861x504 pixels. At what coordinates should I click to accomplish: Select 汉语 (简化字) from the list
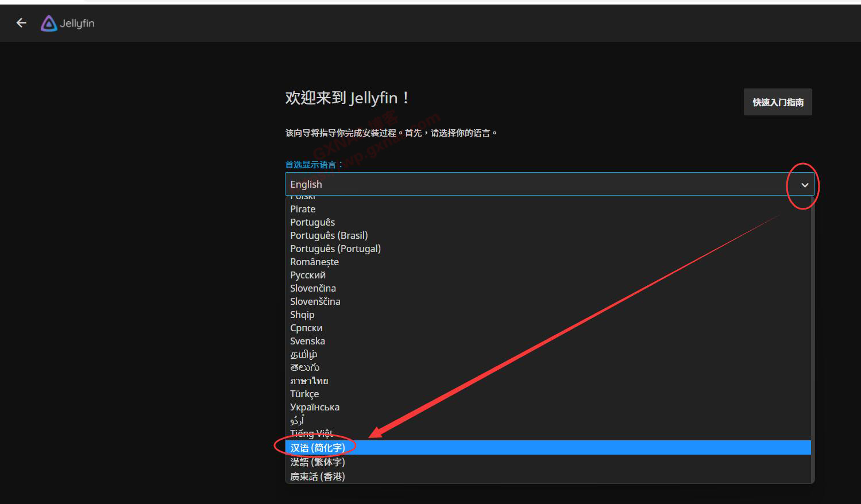(318, 448)
